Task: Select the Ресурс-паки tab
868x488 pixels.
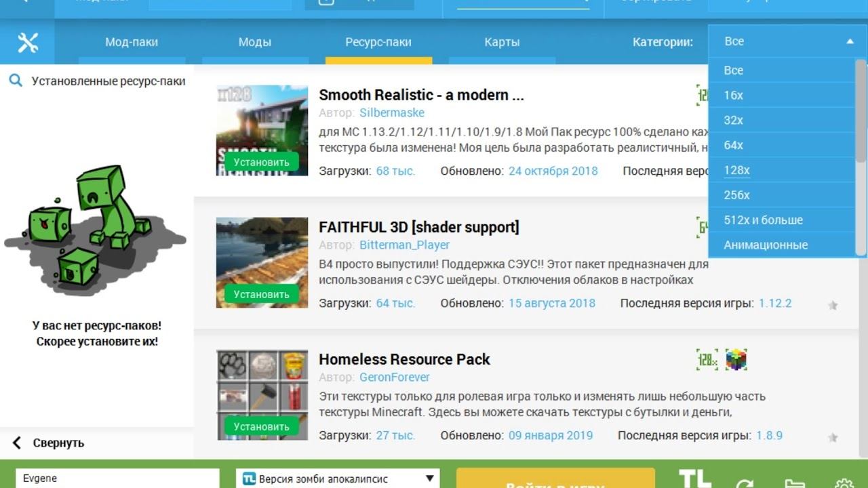Action: 378,42
